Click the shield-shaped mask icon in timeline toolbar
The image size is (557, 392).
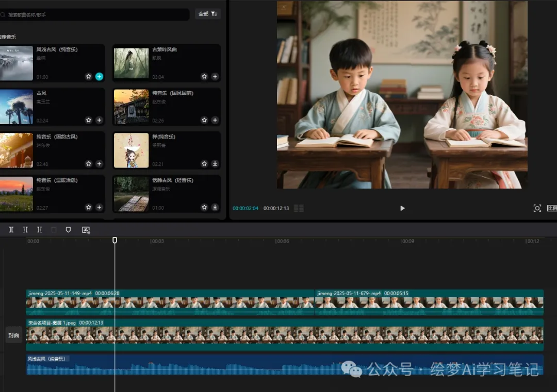pos(68,230)
